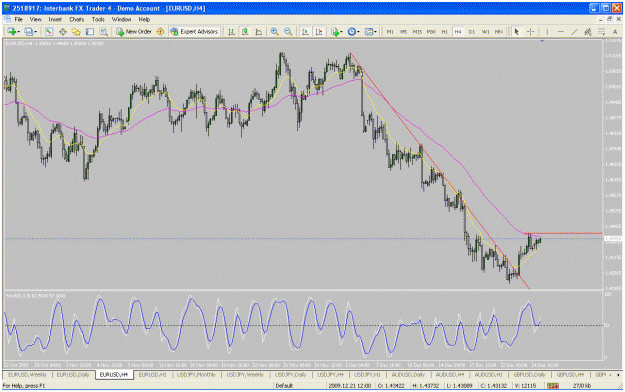Viewport: 625px width, 392px height.
Task: Click the Zoom In magnifier icon
Action: pyautogui.click(x=274, y=32)
